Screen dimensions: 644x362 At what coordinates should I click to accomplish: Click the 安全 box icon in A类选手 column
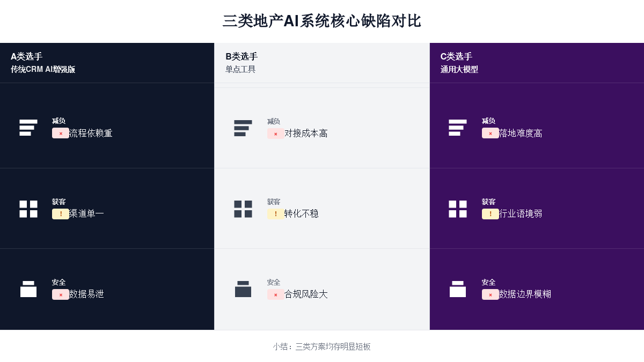coord(28,289)
